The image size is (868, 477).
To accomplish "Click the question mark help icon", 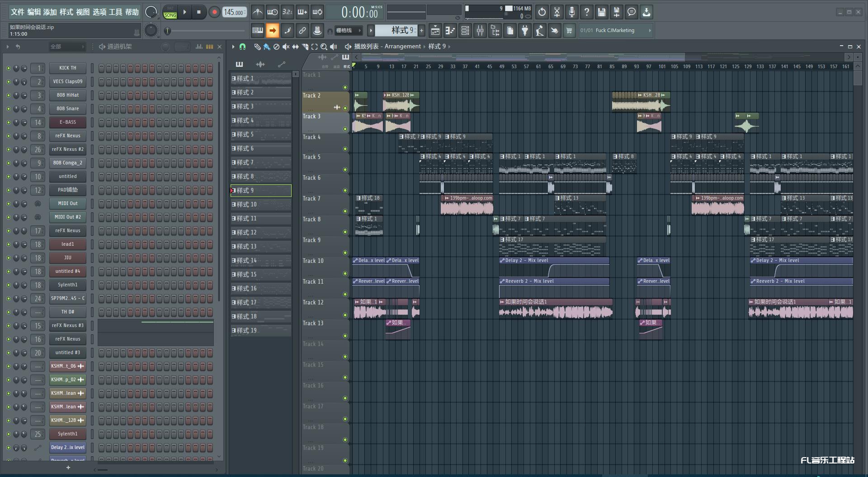I will 586,12.
